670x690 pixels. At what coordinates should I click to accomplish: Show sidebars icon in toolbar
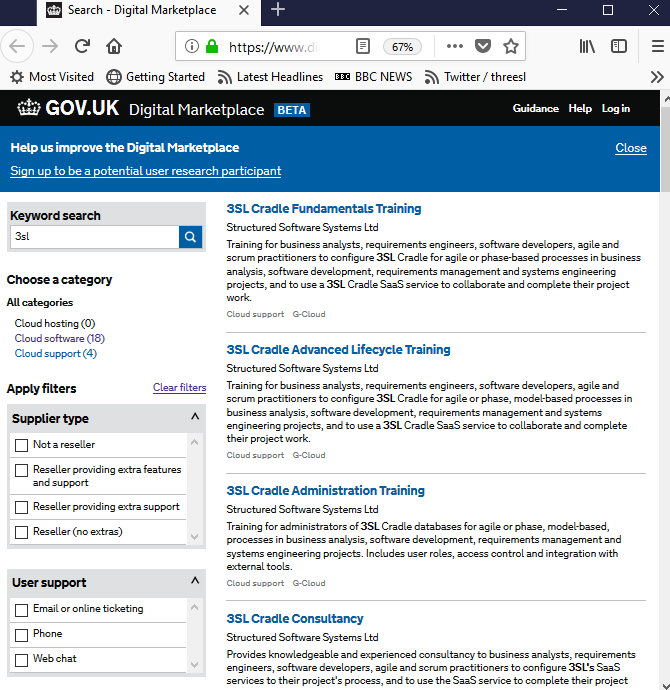(x=619, y=46)
